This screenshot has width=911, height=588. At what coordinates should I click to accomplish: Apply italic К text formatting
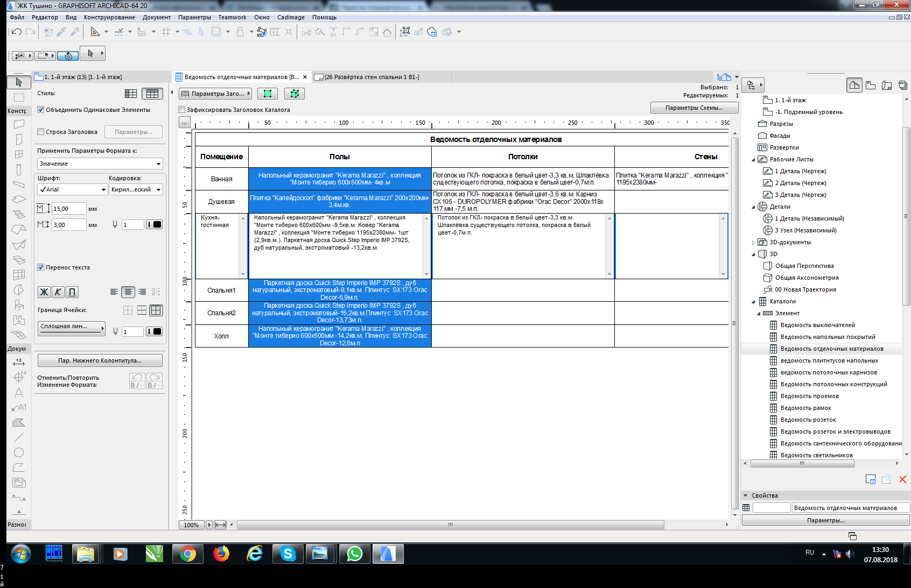[58, 292]
